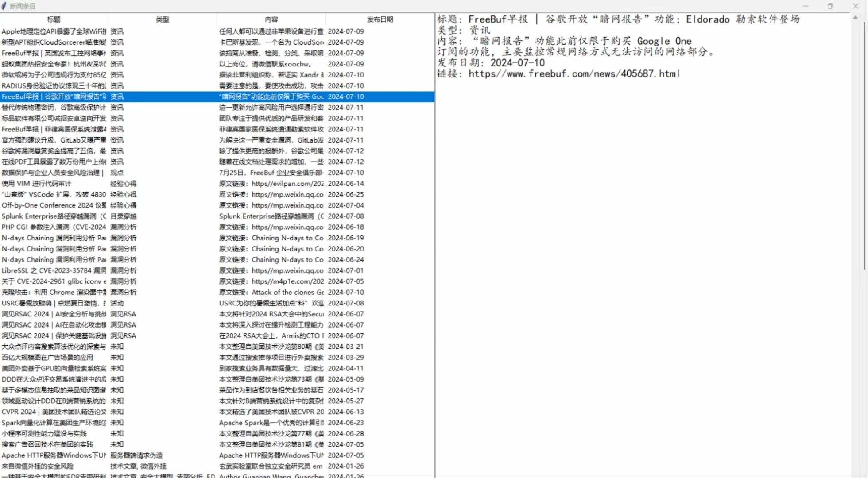
Task: Select row '搜索广告召回技术在美团的实践'
Action: click(x=217, y=444)
